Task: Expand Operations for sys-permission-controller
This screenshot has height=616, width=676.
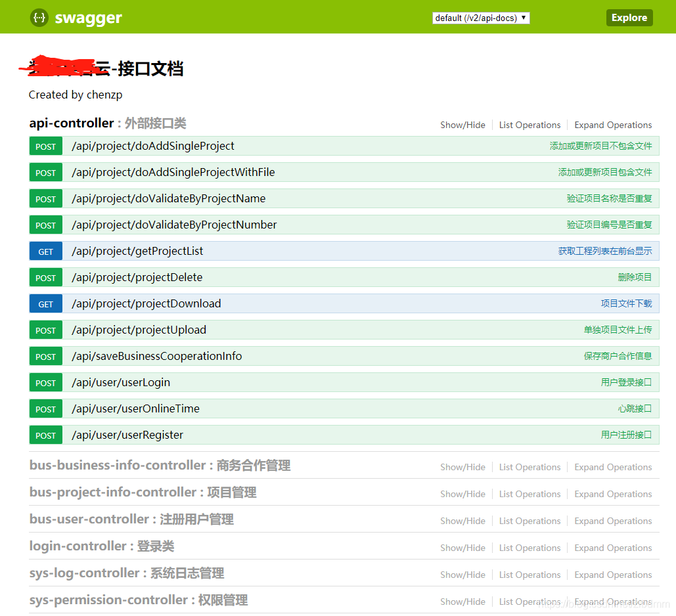Action: (x=612, y=602)
